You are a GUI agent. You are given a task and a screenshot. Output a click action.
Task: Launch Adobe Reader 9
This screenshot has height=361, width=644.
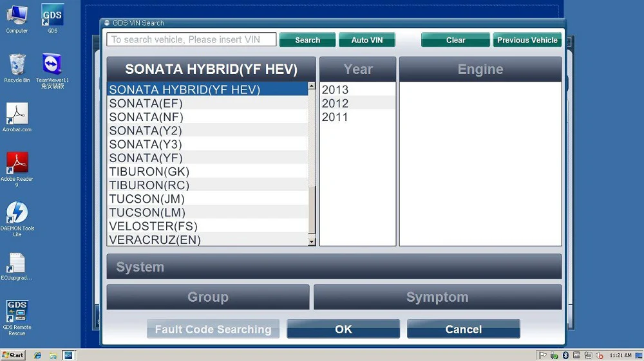tap(17, 164)
